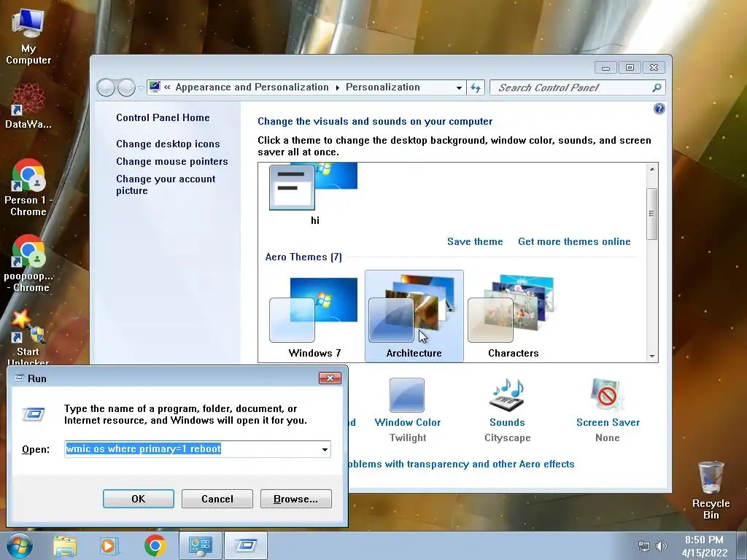
Task: Click the search magnifier in Control Panel
Action: tap(657, 87)
